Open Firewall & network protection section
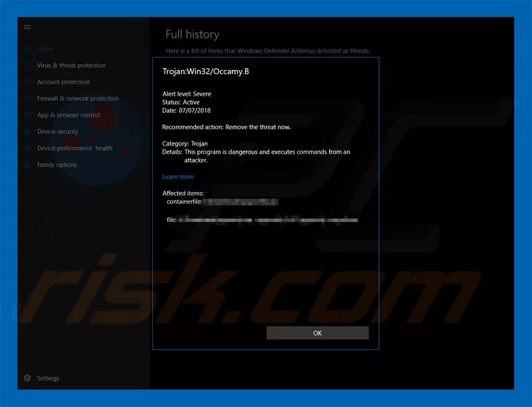 pyautogui.click(x=77, y=98)
